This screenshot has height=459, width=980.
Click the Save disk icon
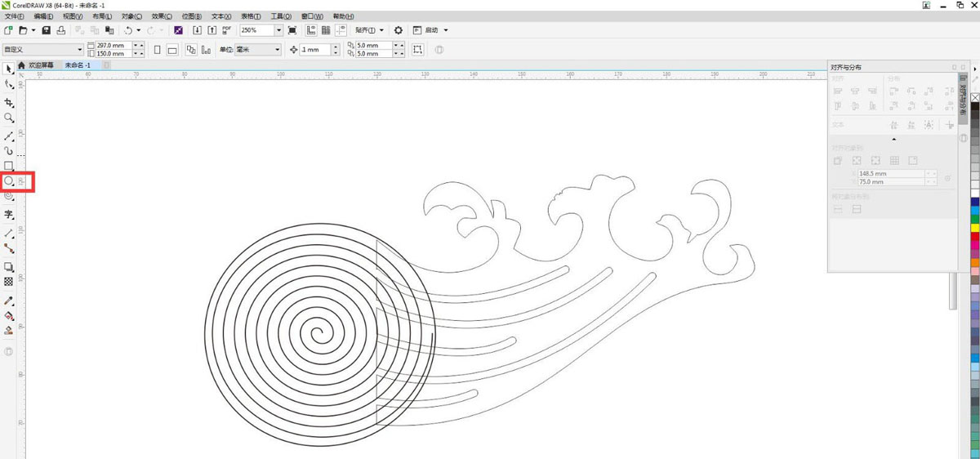[47, 30]
